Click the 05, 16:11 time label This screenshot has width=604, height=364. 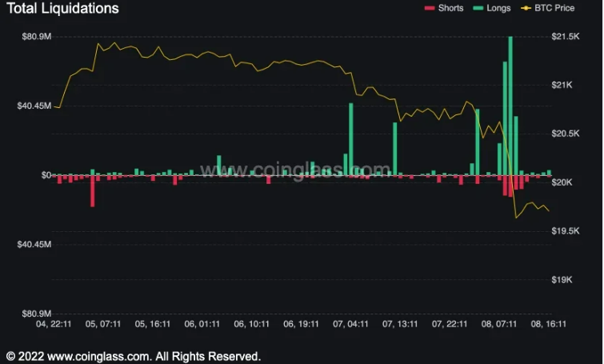pyautogui.click(x=153, y=324)
